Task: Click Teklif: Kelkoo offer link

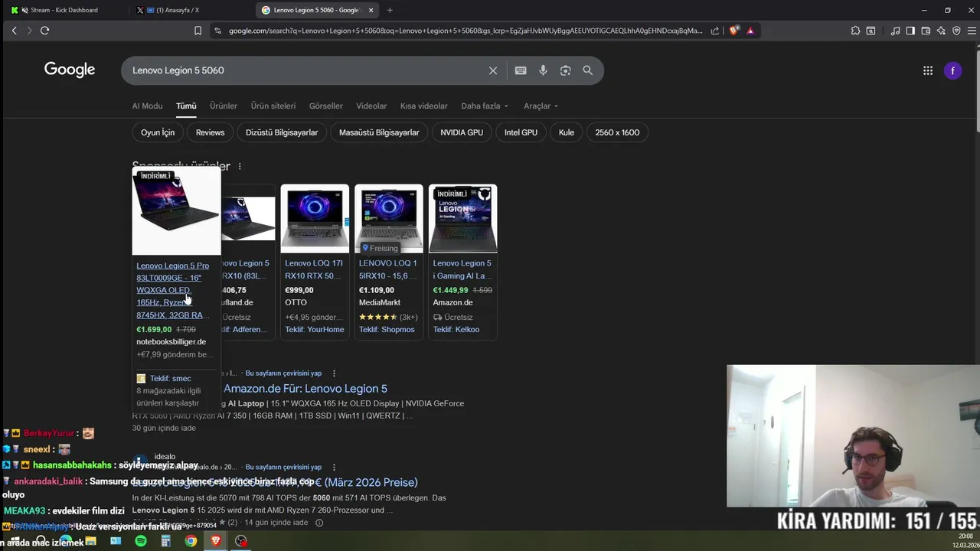Action: click(456, 330)
